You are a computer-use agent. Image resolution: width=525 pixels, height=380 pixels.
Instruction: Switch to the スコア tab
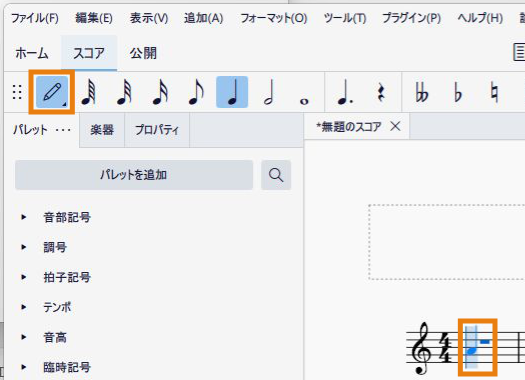(89, 53)
